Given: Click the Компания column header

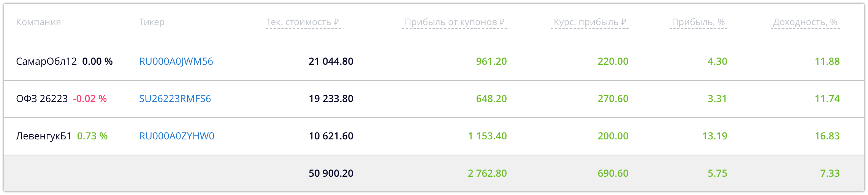Looking at the screenshot, I should (38, 22).
